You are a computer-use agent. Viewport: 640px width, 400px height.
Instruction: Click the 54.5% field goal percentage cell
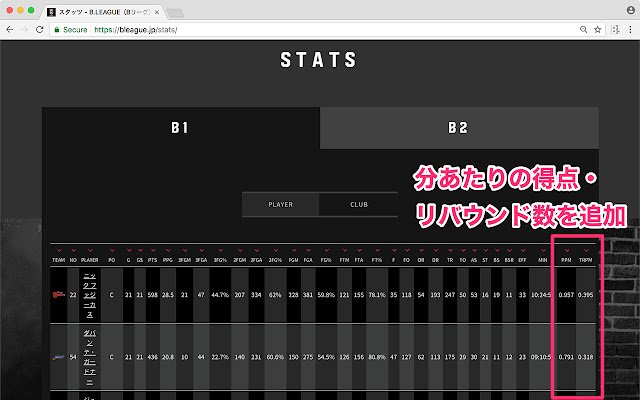[326, 357]
